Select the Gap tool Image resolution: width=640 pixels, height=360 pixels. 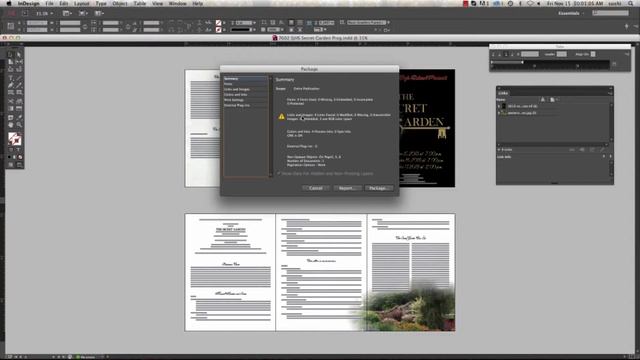click(19, 62)
